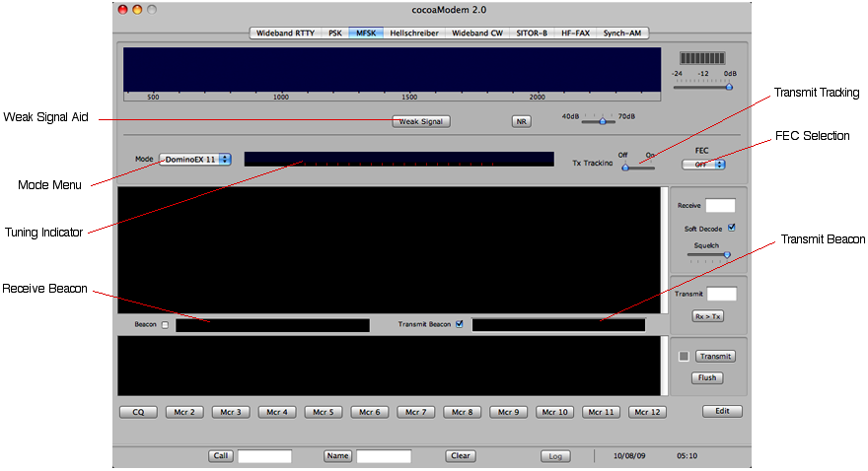
Task: Click the Mcr 6 macro button
Action: (370, 413)
